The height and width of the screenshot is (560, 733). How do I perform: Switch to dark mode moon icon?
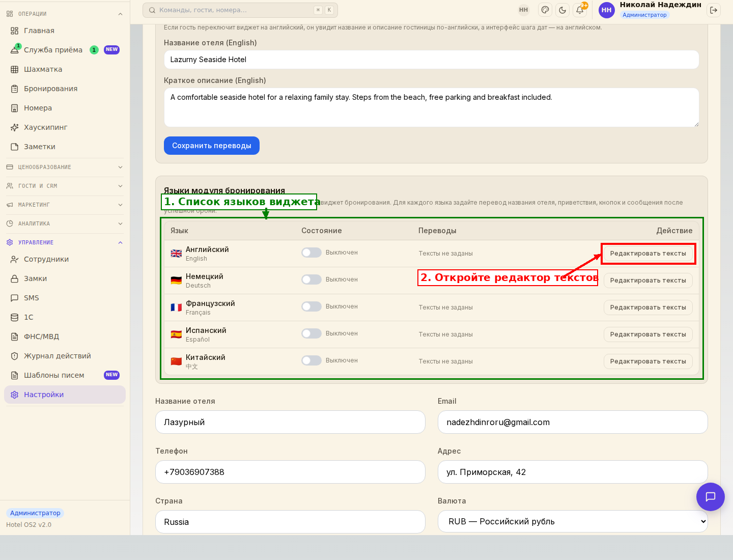point(562,10)
